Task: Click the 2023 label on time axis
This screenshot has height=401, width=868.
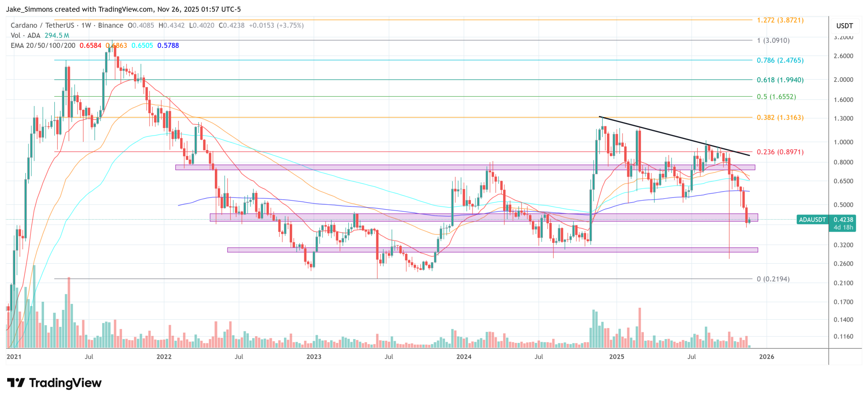Action: click(314, 356)
